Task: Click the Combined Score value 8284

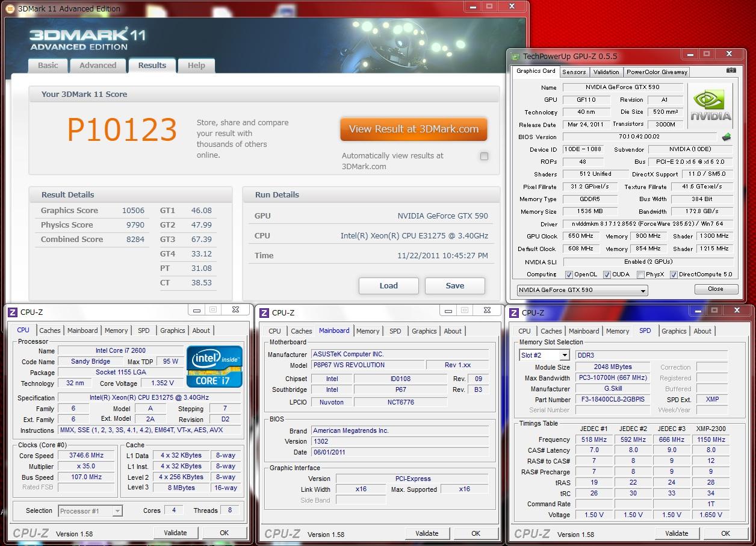Action: pos(135,240)
